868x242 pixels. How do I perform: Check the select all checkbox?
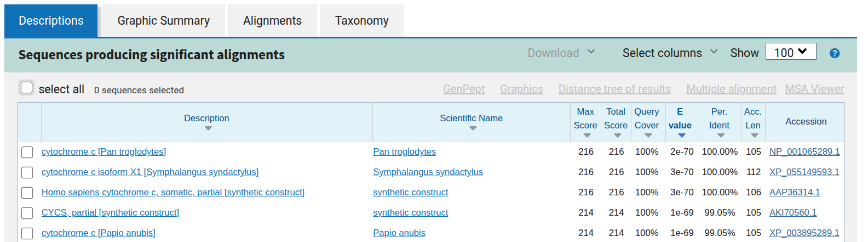tap(26, 88)
